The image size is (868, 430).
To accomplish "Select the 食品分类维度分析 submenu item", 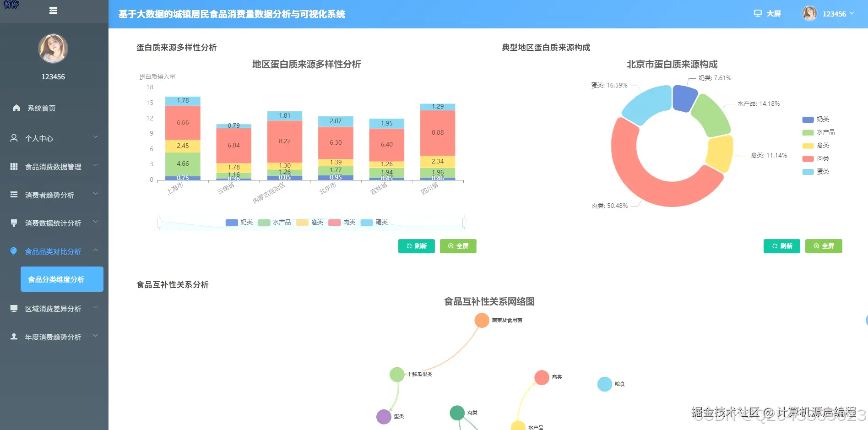I will pos(62,279).
